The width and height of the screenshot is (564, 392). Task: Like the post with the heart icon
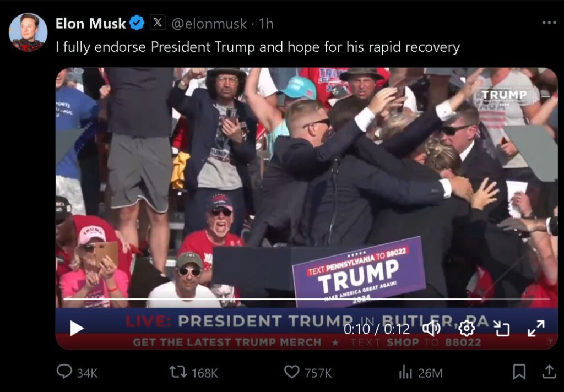click(x=292, y=372)
